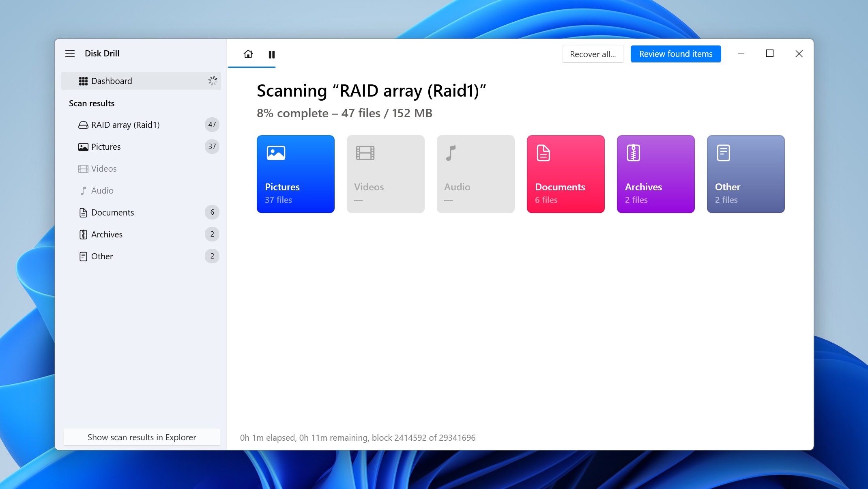Click the RAID array drive icon in sidebar
Viewport: 868px width, 489px height.
(x=83, y=125)
